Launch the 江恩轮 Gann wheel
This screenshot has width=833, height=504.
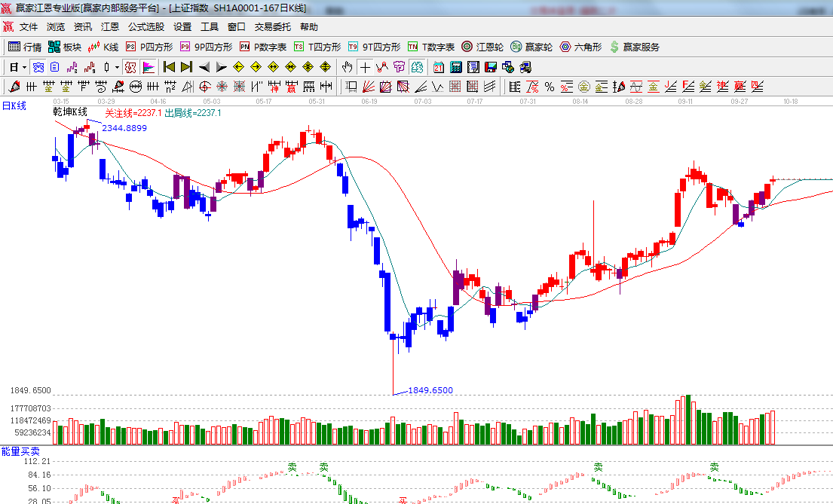482,47
